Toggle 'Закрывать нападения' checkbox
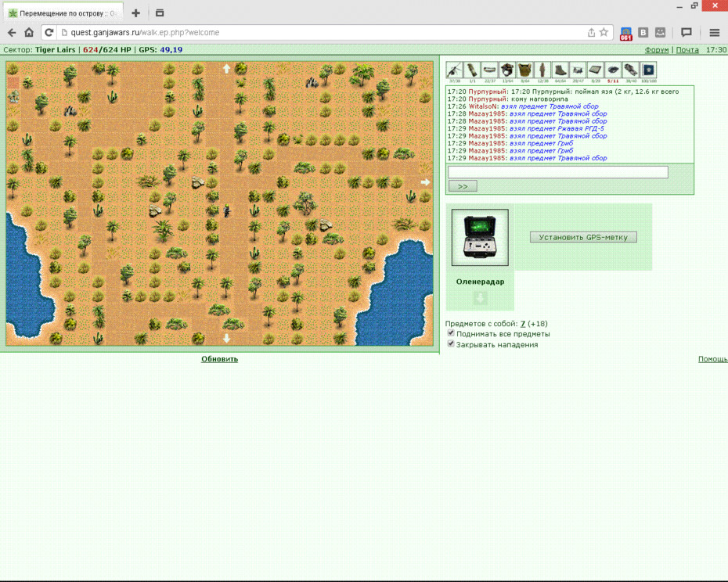 pyautogui.click(x=451, y=344)
